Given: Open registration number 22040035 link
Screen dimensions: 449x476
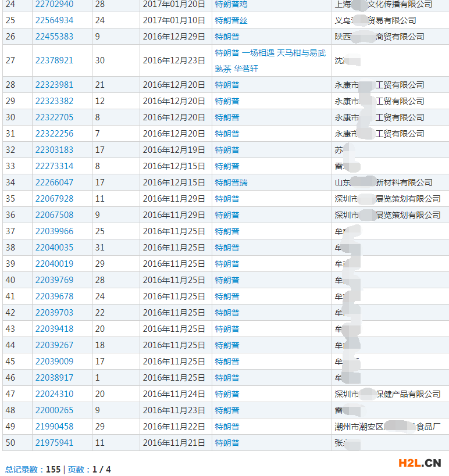Looking at the screenshot, I should pyautogui.click(x=54, y=248).
